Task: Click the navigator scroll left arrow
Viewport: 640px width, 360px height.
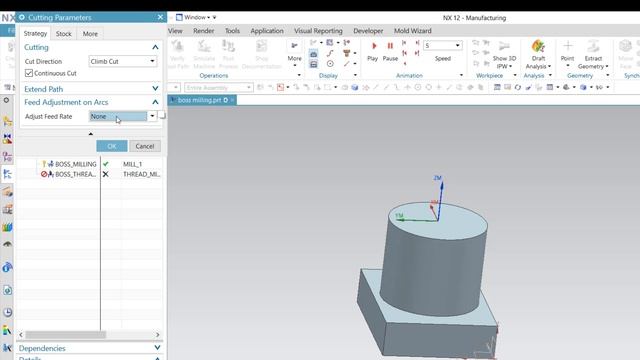Action: tap(21, 335)
